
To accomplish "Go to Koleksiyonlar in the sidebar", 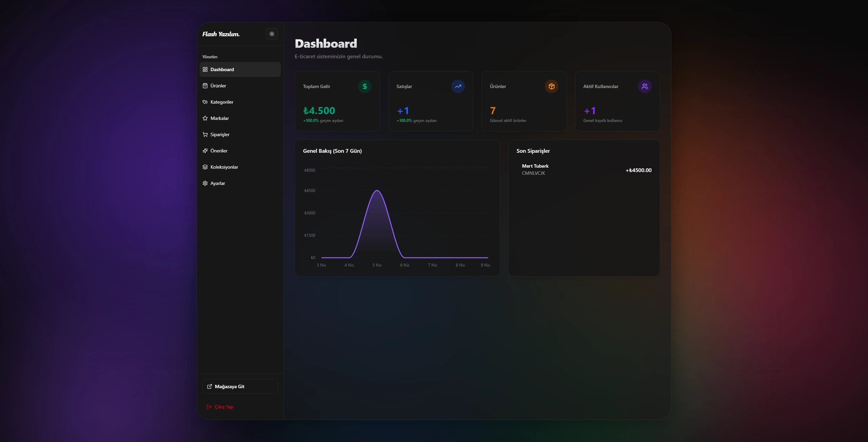I will [224, 167].
